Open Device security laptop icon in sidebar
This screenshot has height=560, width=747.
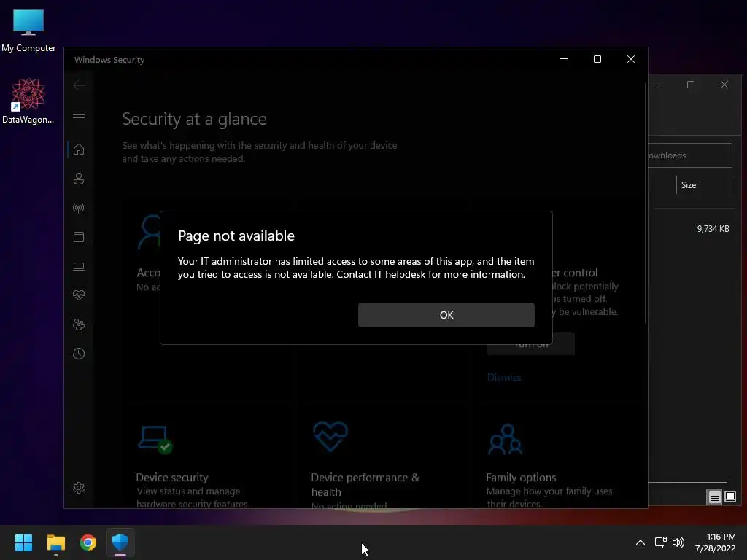point(79,266)
